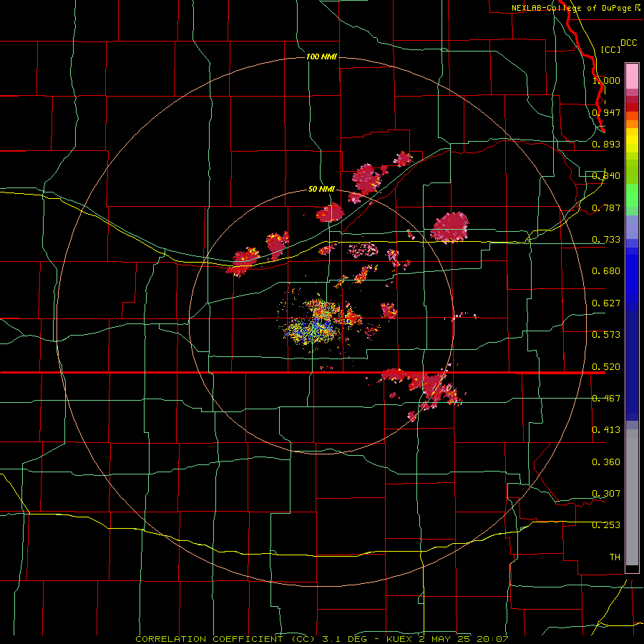The width and height of the screenshot is (644, 644).
Task: Select the 0.573 scale value
Action: 606,335
